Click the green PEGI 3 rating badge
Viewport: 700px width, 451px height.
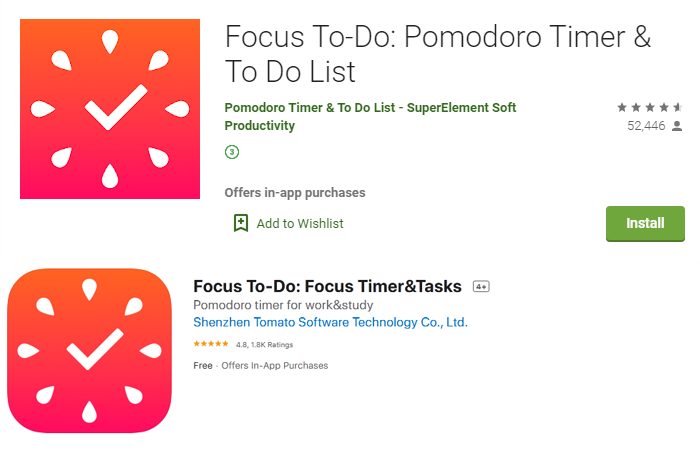[x=232, y=152]
